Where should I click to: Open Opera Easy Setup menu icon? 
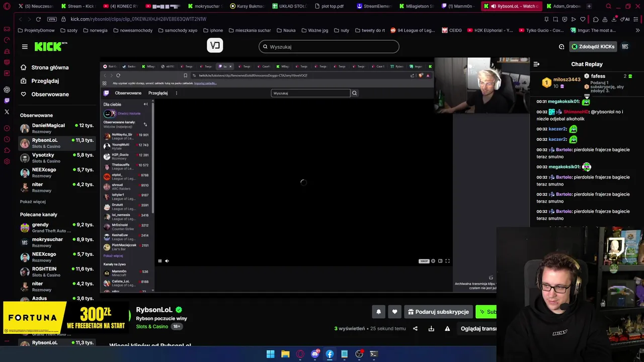(x=635, y=19)
